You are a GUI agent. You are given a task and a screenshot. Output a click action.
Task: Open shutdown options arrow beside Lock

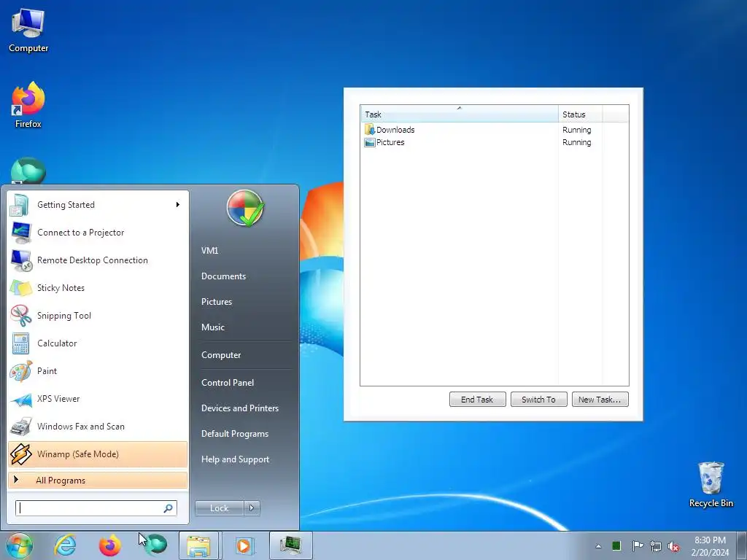252,508
